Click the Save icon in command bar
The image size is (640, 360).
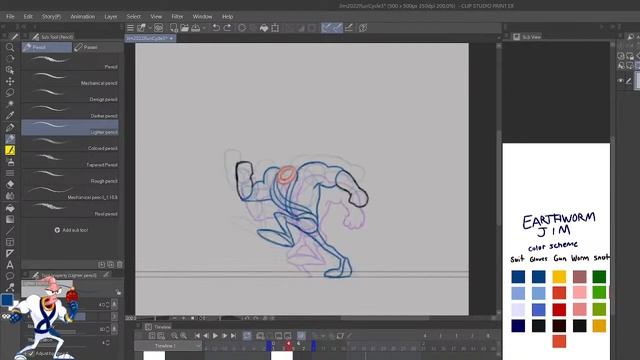click(x=196, y=28)
